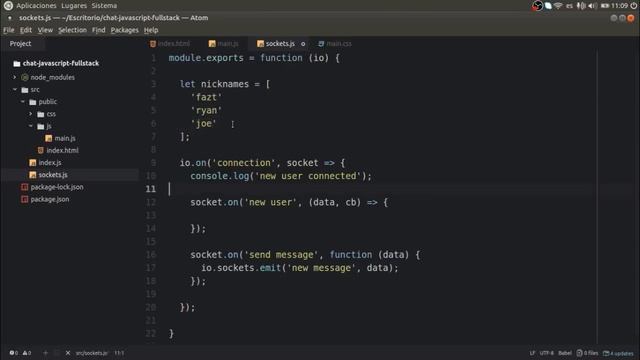Open the Selection menu
The width and height of the screenshot is (640, 360).
(72, 30)
